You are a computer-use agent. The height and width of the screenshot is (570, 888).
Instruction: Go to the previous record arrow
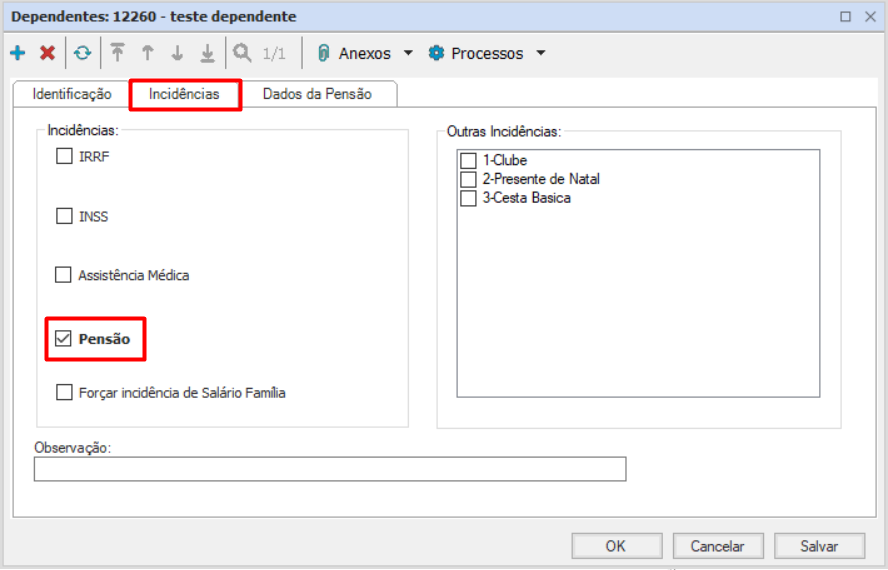pos(147,53)
